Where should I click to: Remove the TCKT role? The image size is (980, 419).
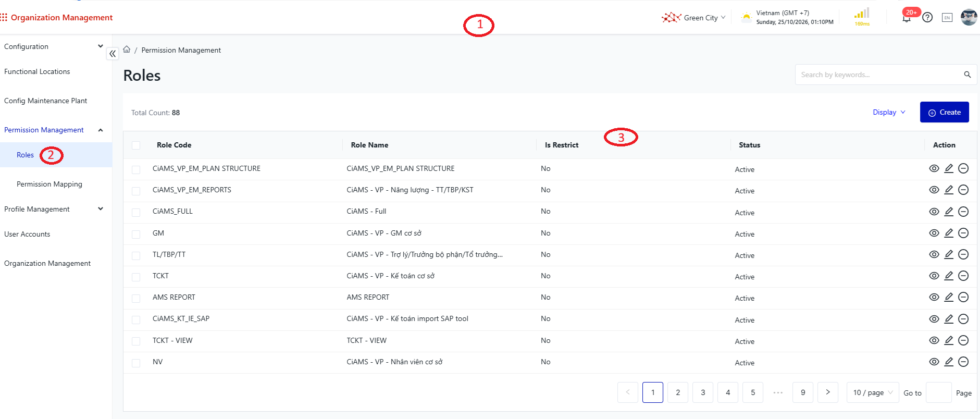click(963, 276)
